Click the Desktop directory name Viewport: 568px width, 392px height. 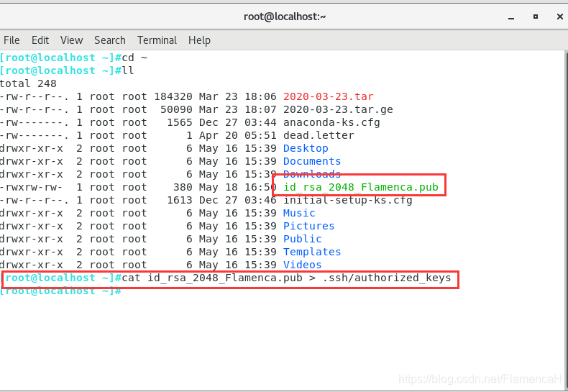pyautogui.click(x=306, y=149)
